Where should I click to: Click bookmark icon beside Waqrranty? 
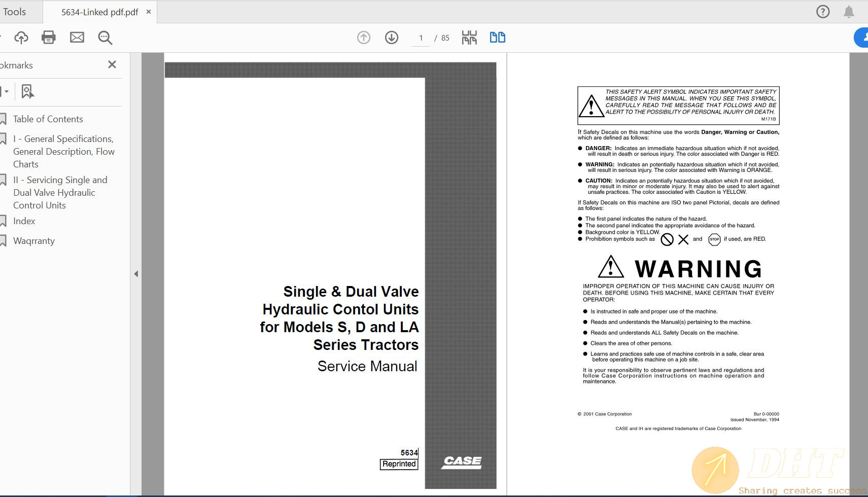3,241
